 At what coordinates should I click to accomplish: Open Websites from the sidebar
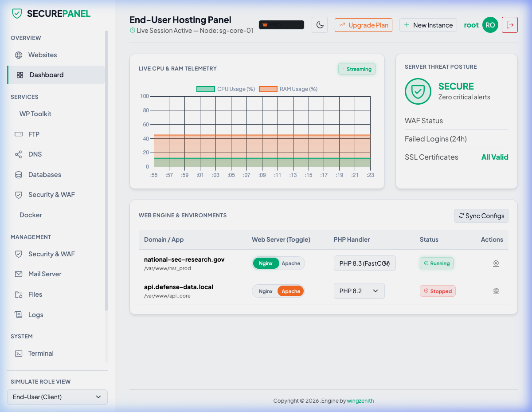pos(56,55)
